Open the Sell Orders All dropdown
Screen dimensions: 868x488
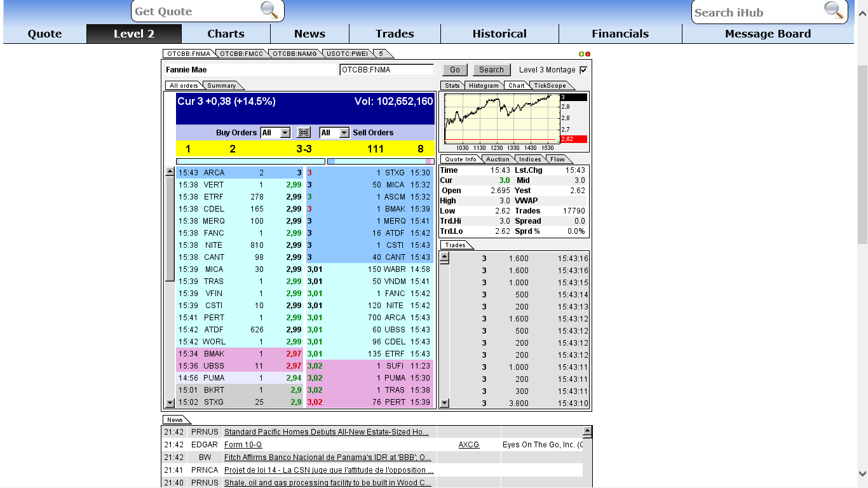click(x=344, y=133)
